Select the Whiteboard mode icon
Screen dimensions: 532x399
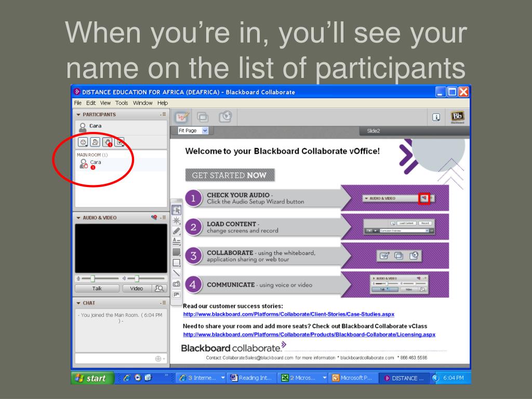point(181,117)
